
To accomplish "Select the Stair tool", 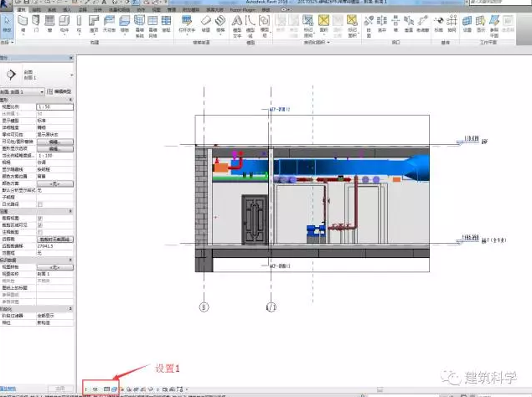I will click(220, 23).
